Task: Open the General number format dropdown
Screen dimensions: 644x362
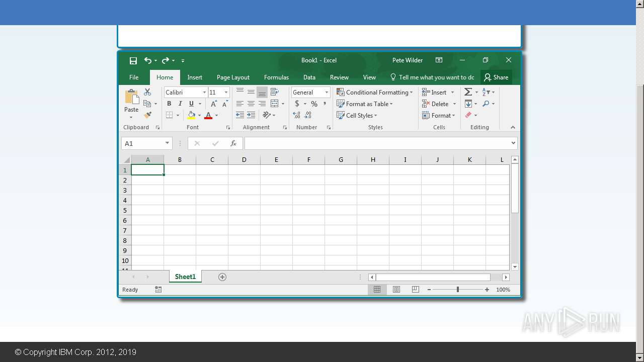Action: click(x=327, y=93)
